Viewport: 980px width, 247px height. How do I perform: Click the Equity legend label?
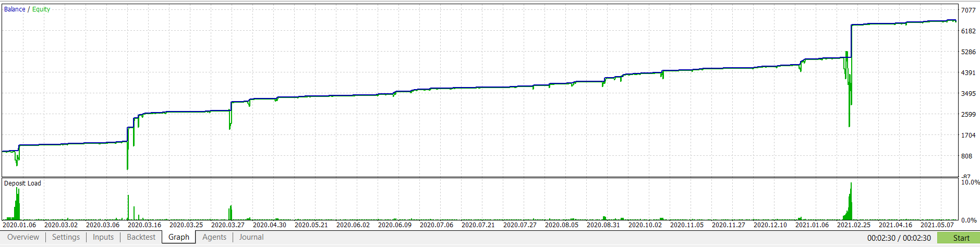41,9
